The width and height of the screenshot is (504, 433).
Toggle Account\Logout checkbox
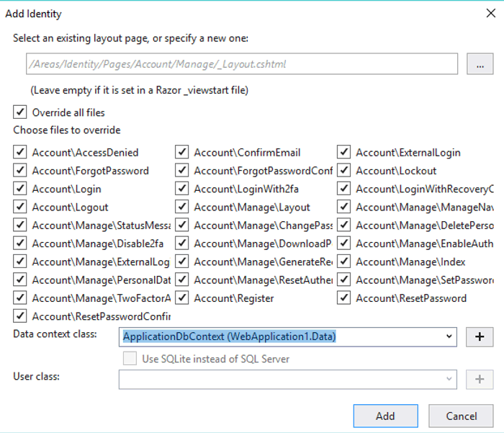coord(19,207)
